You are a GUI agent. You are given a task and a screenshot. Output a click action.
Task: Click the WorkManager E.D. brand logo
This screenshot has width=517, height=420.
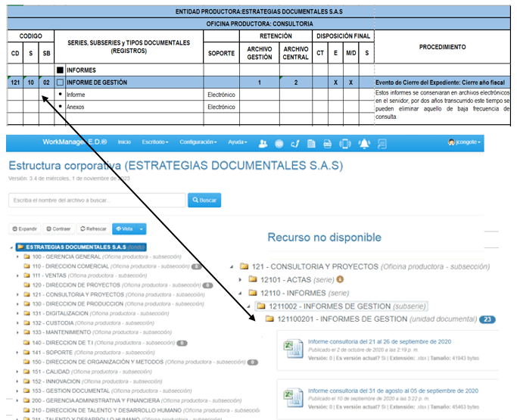coord(74,142)
